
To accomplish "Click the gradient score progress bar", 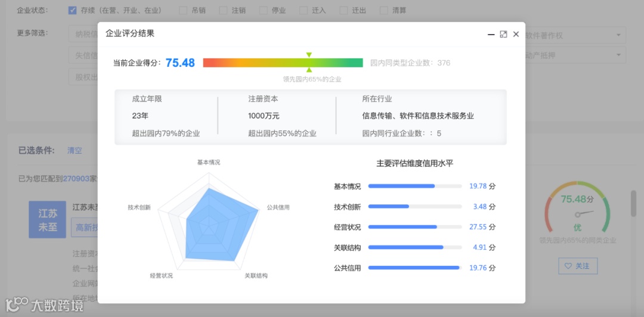I will tap(283, 63).
